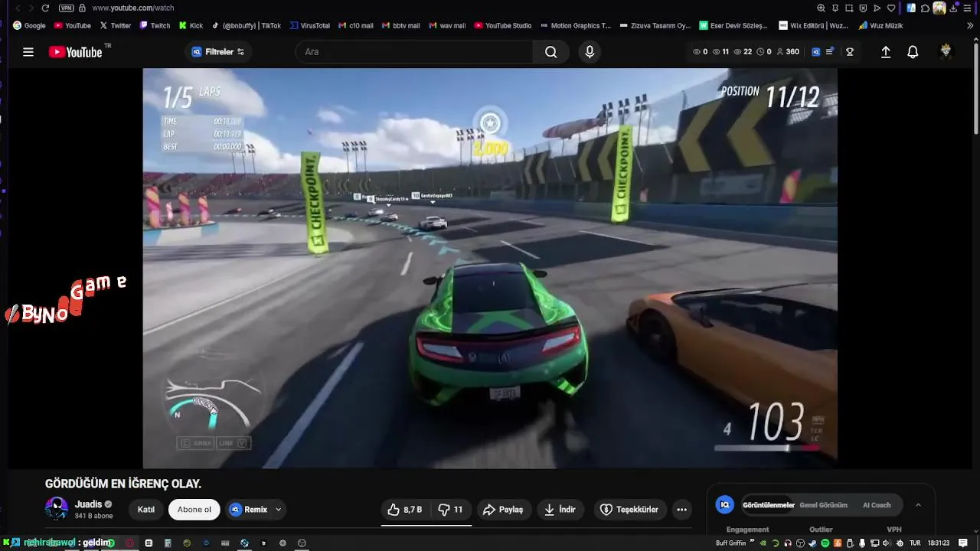Screen dimensions: 980x551
Task: Select the Görüntülenmeler tab
Action: (768, 505)
